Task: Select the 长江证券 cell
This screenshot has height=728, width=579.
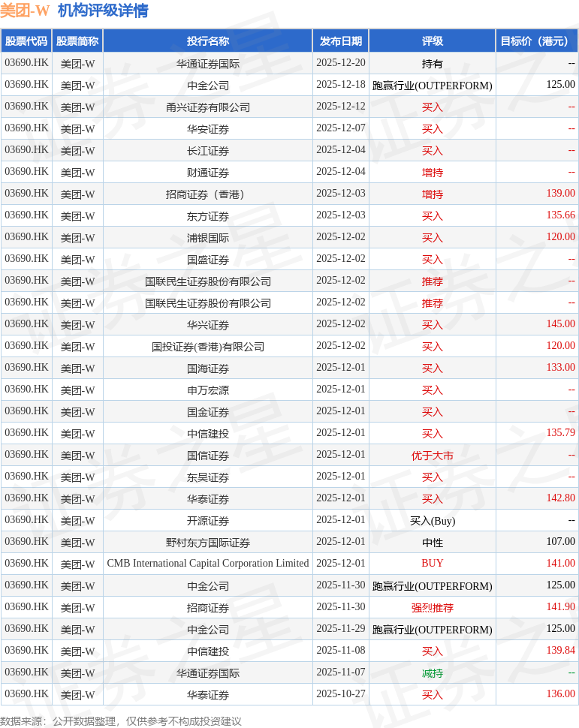Action: pos(208,151)
